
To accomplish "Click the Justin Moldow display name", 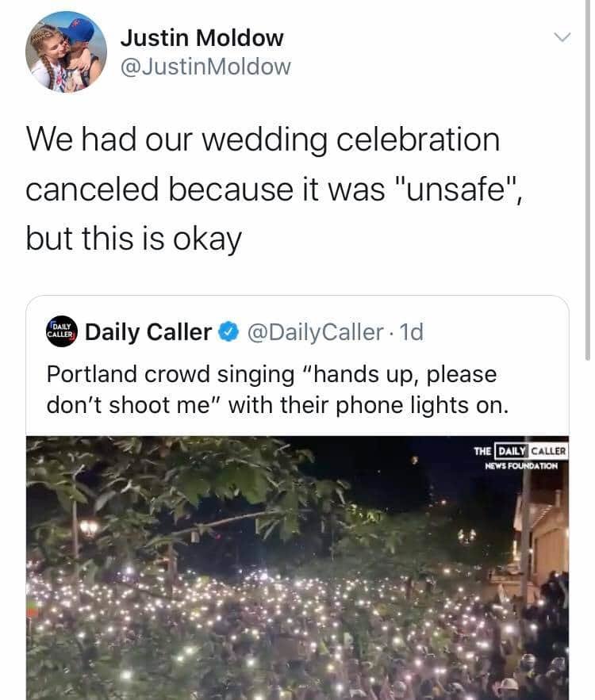I will 202,37.
